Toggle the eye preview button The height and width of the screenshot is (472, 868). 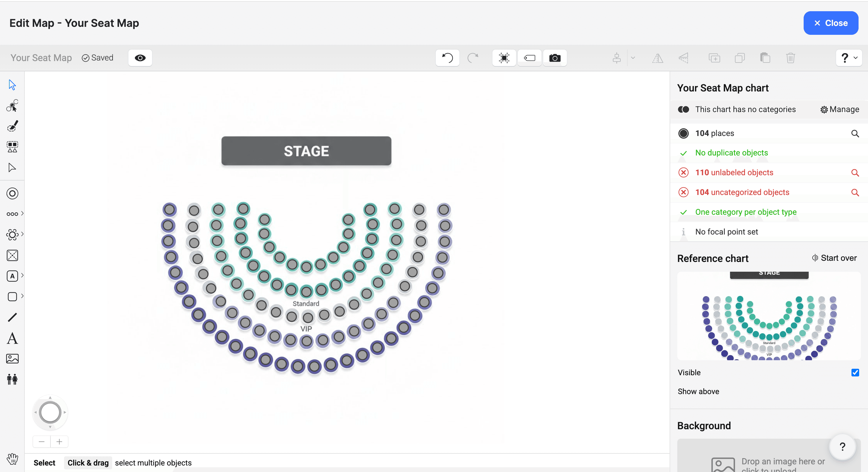click(x=140, y=58)
